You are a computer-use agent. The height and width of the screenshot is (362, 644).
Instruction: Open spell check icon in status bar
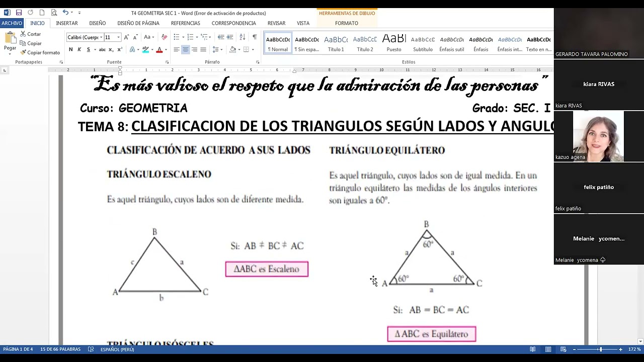coord(91,349)
